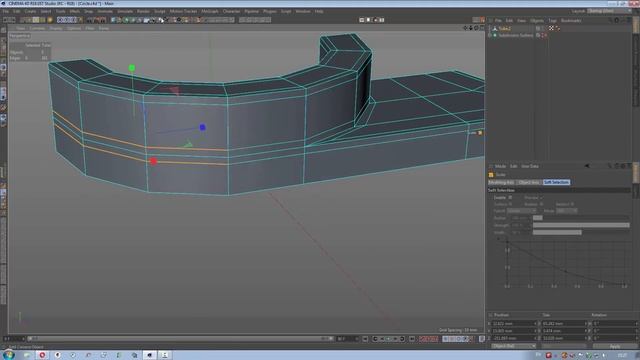Open the MoGraph menu
The image size is (640, 360).
click(210, 11)
